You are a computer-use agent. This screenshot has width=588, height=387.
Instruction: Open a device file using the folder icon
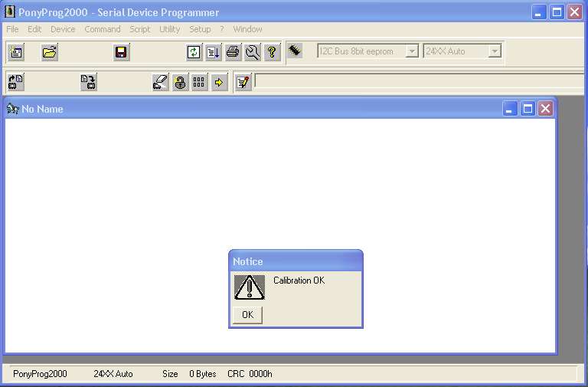pos(50,52)
